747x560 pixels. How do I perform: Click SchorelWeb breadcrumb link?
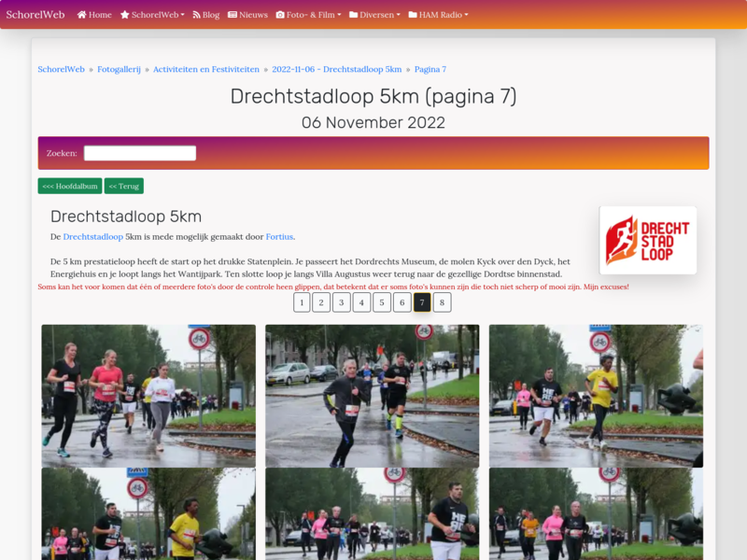[61, 69]
